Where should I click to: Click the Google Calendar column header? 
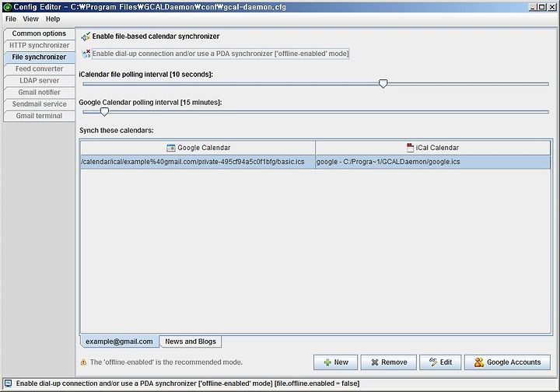pos(198,148)
